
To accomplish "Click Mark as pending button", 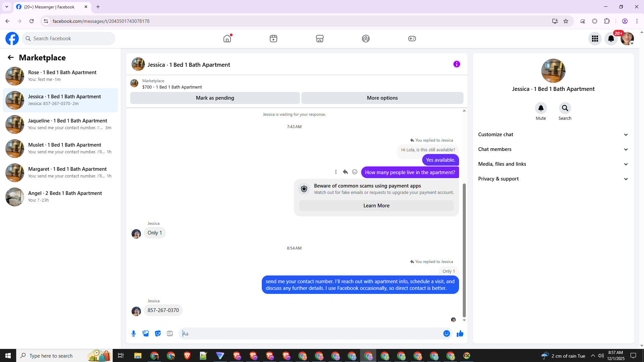I will pyautogui.click(x=215, y=98).
